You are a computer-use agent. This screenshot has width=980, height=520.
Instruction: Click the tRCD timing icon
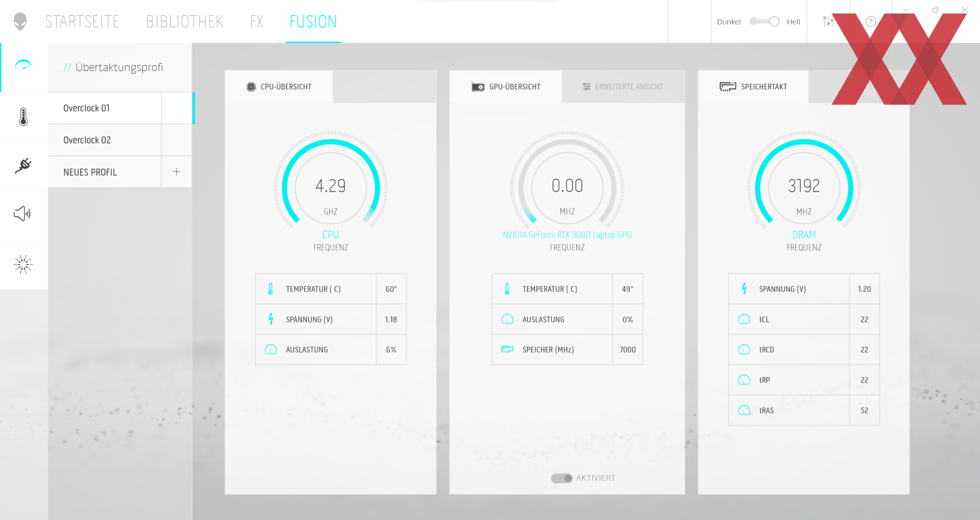coord(744,349)
